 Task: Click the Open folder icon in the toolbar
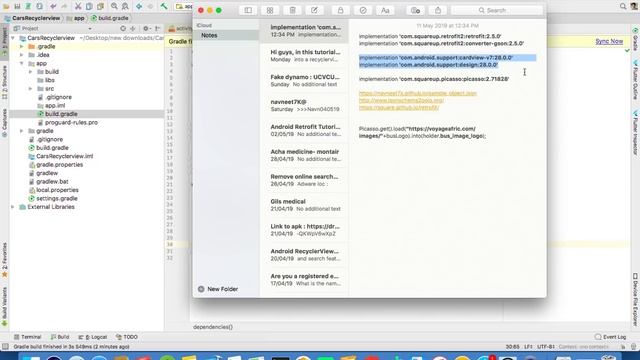point(6,6)
